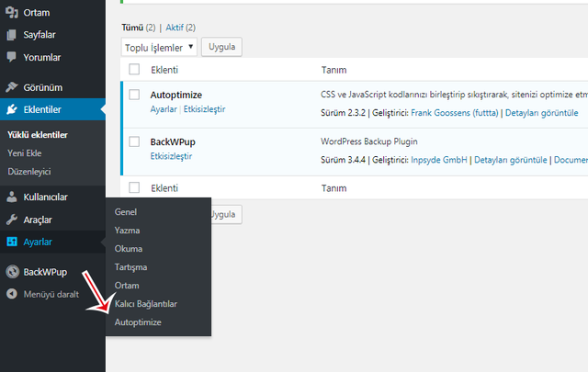Click the Autoptimize plugin name

175,95
